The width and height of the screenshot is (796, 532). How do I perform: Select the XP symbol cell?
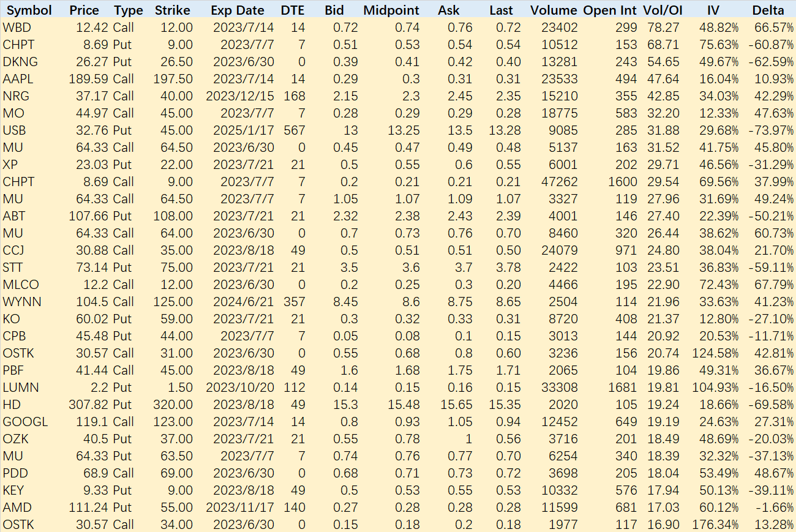(x=10, y=165)
